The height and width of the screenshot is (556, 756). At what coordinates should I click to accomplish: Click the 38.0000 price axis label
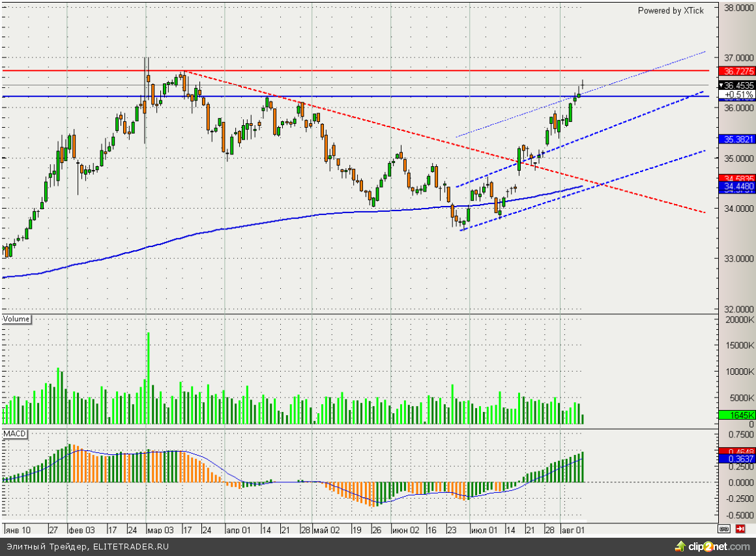[738, 7]
